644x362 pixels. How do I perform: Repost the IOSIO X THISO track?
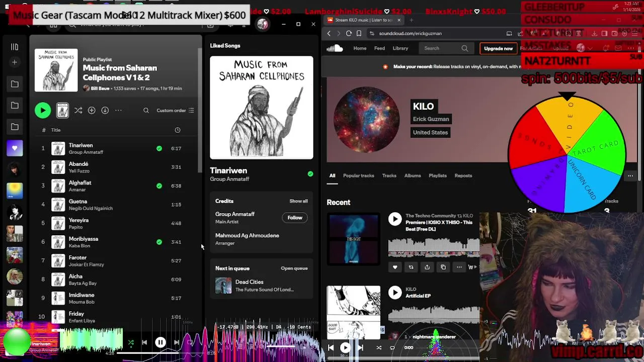tap(411, 267)
